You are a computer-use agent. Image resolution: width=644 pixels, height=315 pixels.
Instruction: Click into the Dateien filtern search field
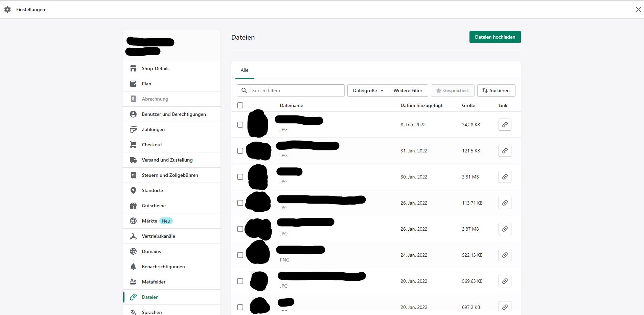point(294,90)
